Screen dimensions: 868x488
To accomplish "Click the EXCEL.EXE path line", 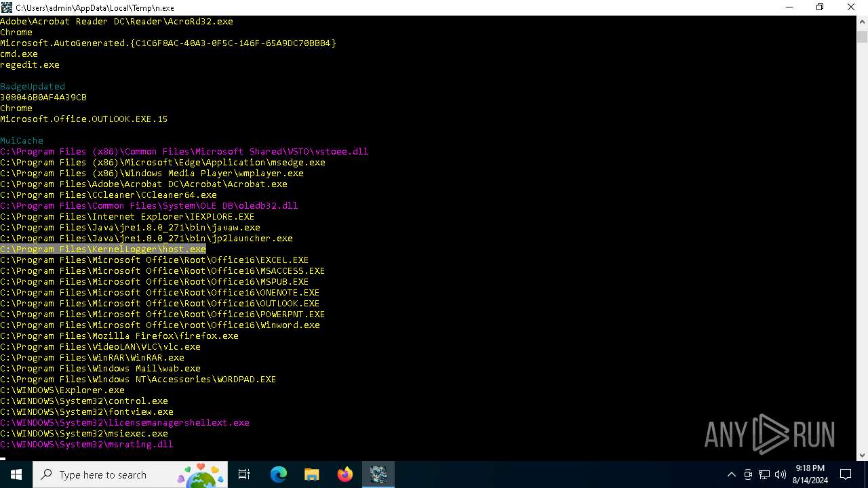I will click(x=155, y=260).
